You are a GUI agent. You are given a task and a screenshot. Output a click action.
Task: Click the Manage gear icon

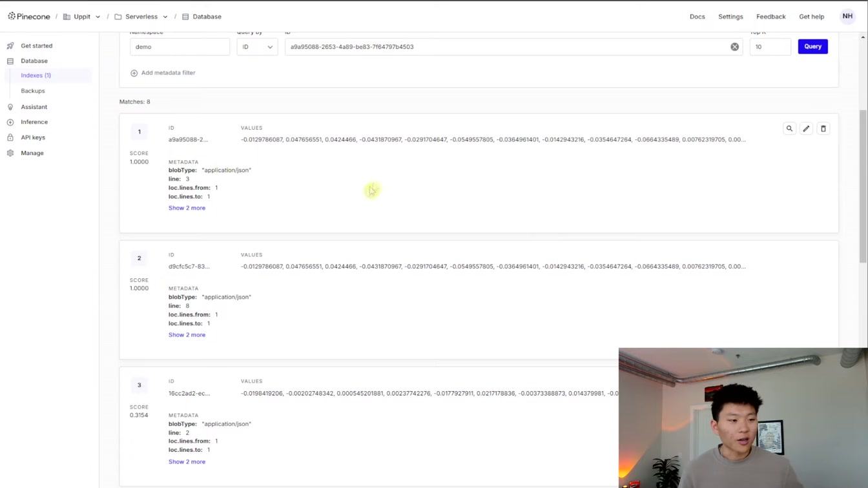tap(10, 153)
